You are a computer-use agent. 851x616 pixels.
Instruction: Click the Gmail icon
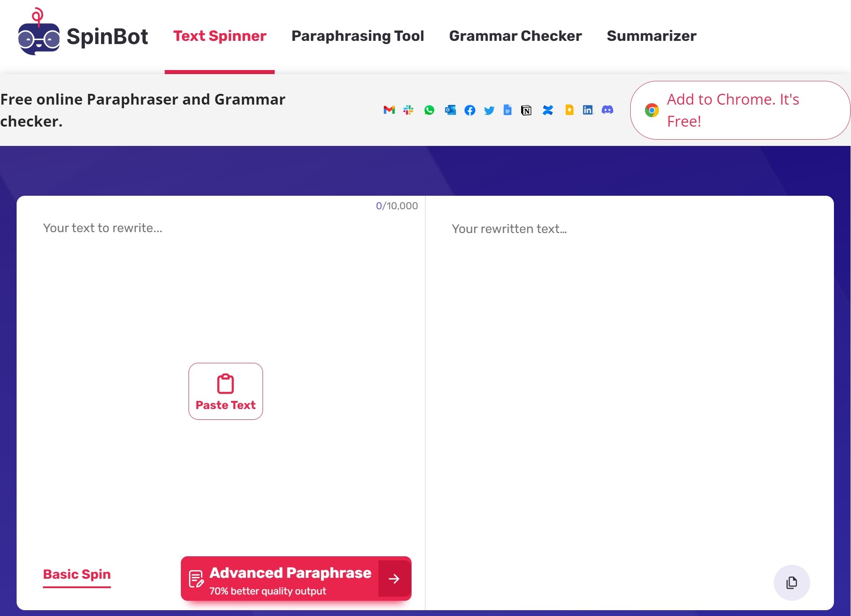(389, 110)
